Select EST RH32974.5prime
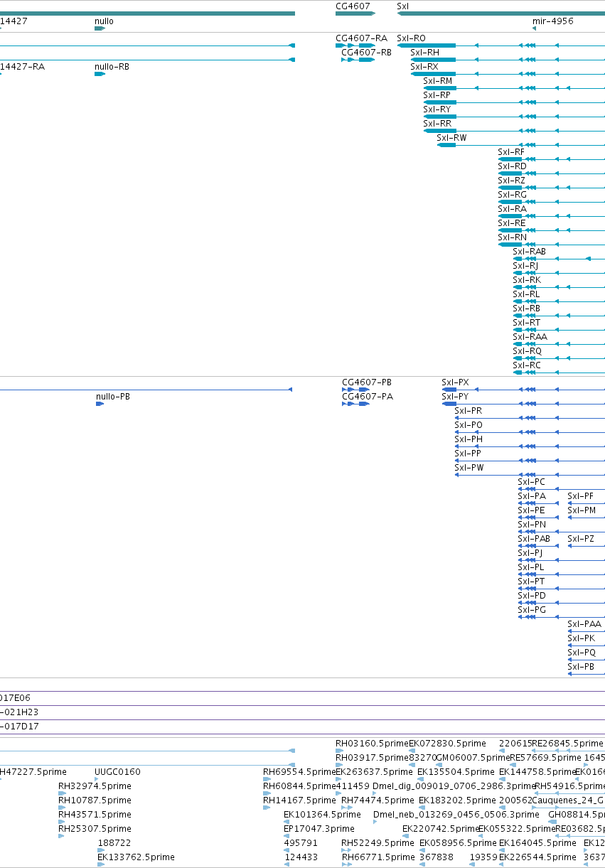This screenshot has height=868, width=605. pyautogui.click(x=95, y=786)
